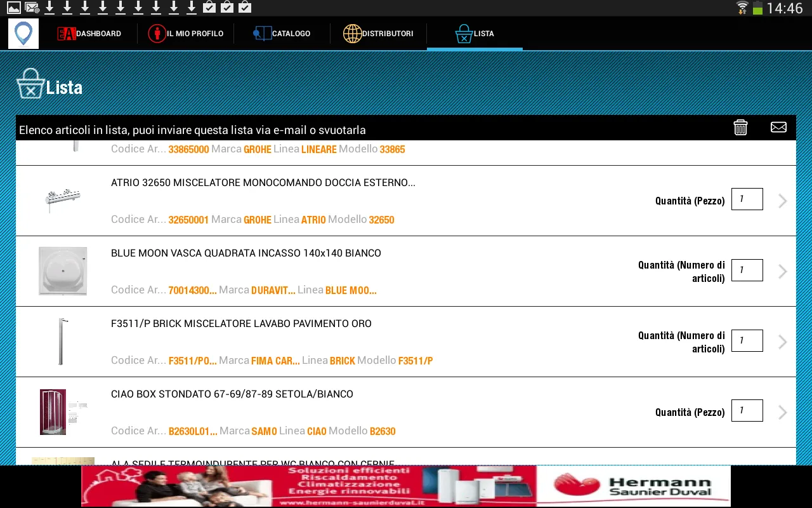
Task: Edit quantity field for ATRIO 32650
Action: 747,199
